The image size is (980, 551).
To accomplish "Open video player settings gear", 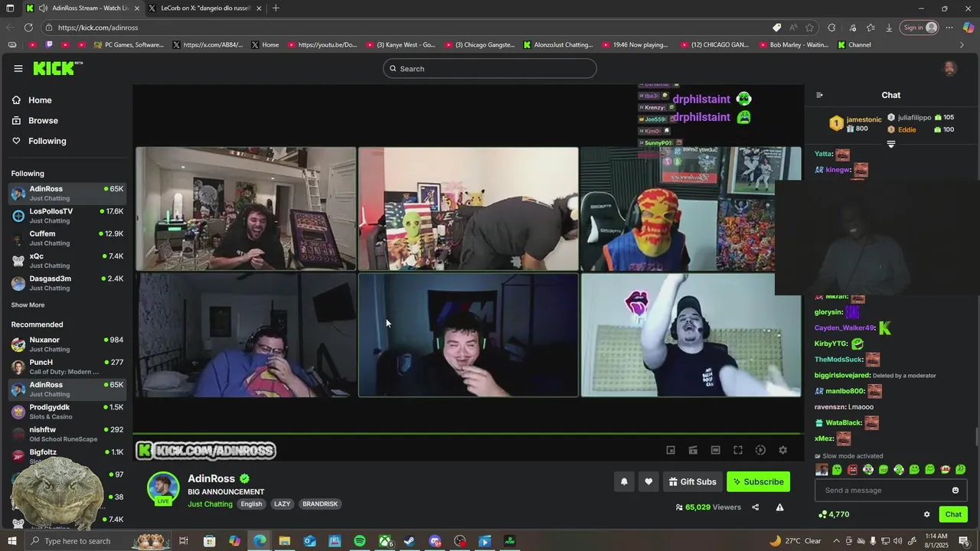I will coord(782,450).
